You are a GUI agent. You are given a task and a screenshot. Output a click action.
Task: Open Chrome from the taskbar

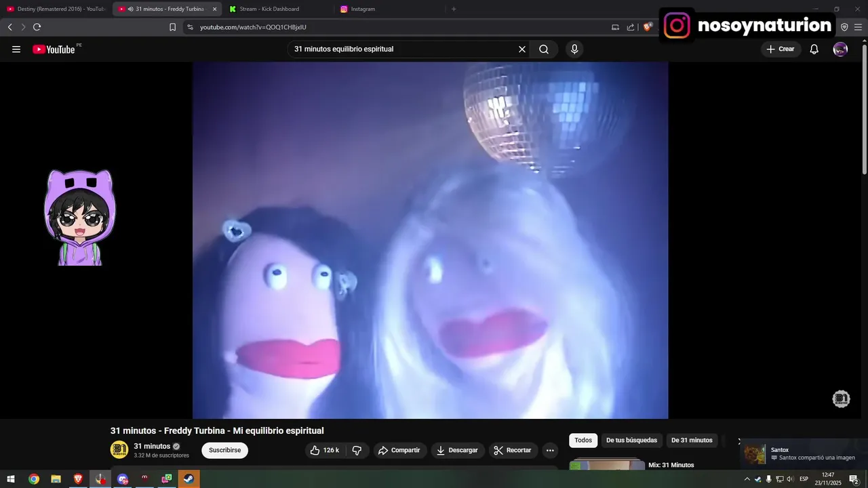(33, 479)
